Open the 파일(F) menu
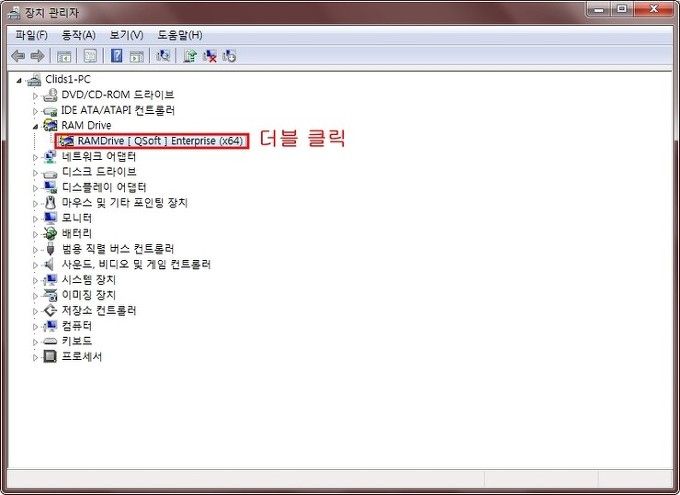The image size is (680, 495). pyautogui.click(x=31, y=35)
